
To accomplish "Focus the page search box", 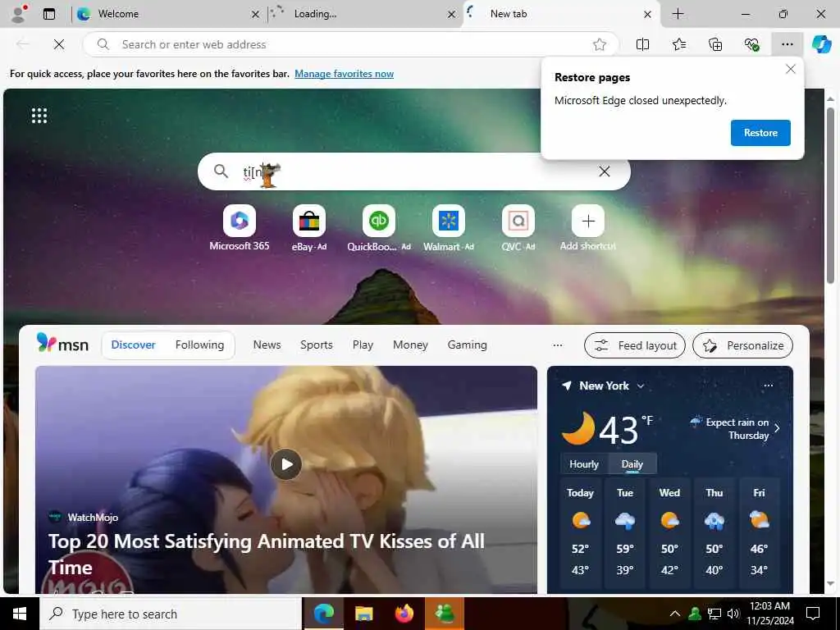I will (413, 171).
